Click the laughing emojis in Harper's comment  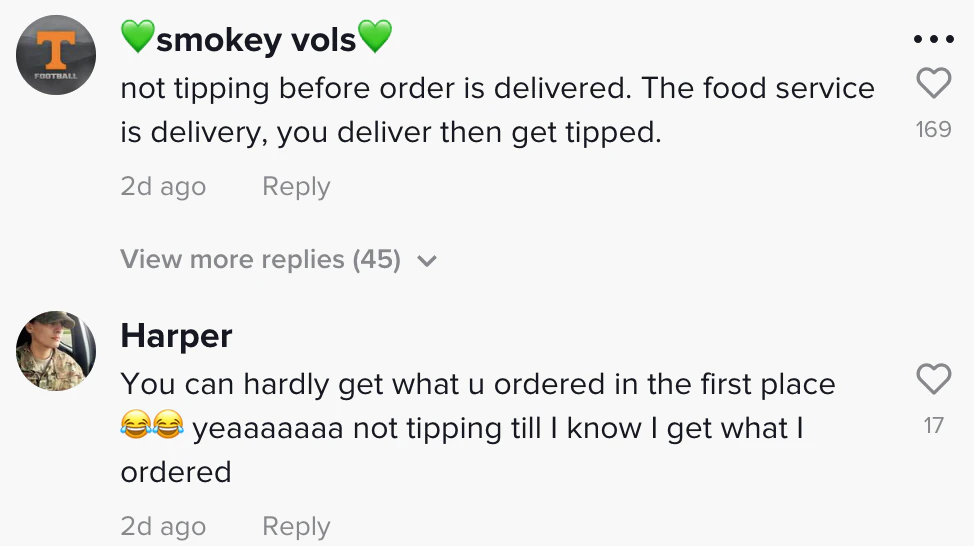coord(152,428)
